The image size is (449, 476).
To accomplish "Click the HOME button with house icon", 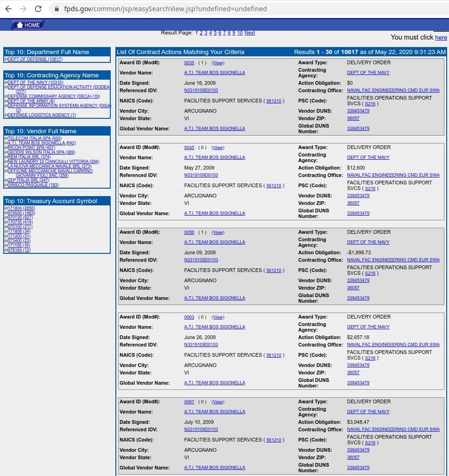I will coord(28,25).
